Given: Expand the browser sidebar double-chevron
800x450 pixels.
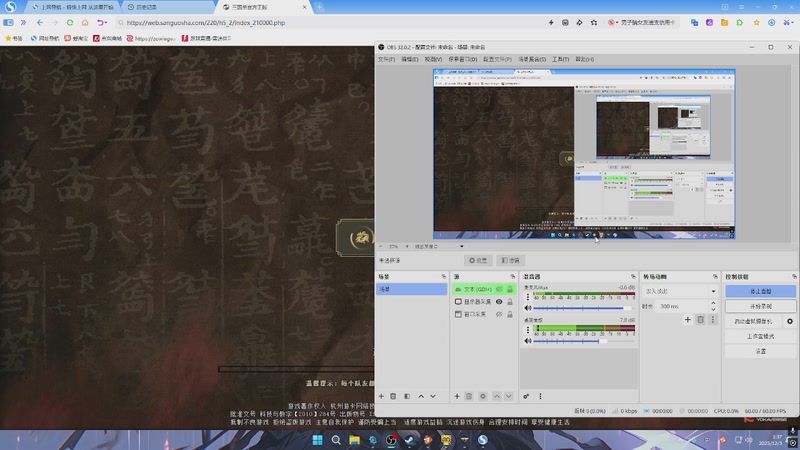Looking at the screenshot, I should click(23, 22).
